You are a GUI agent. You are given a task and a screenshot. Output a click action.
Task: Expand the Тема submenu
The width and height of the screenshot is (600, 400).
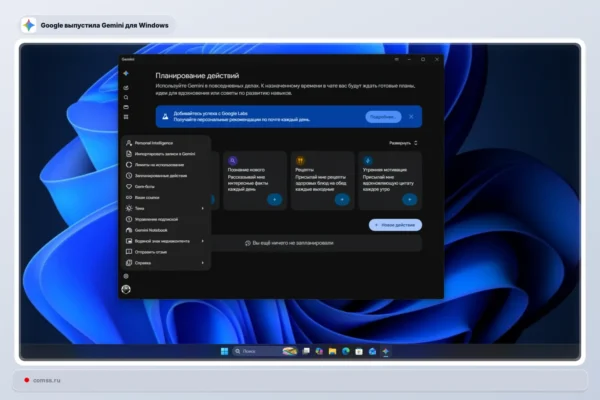coord(166,208)
